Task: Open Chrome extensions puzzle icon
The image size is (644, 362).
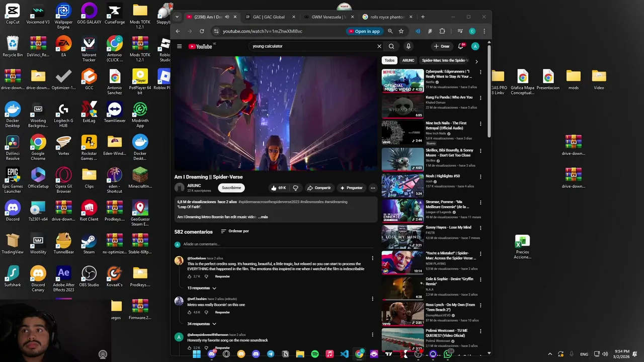Action: 442,31
